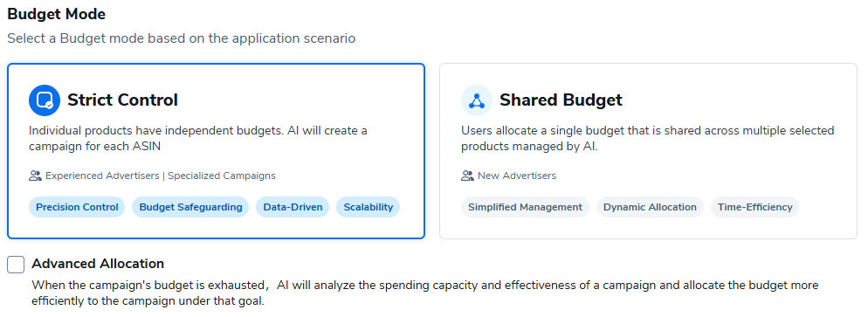Click the people icon beside New Advertisers
The height and width of the screenshot is (317, 868).
click(468, 176)
